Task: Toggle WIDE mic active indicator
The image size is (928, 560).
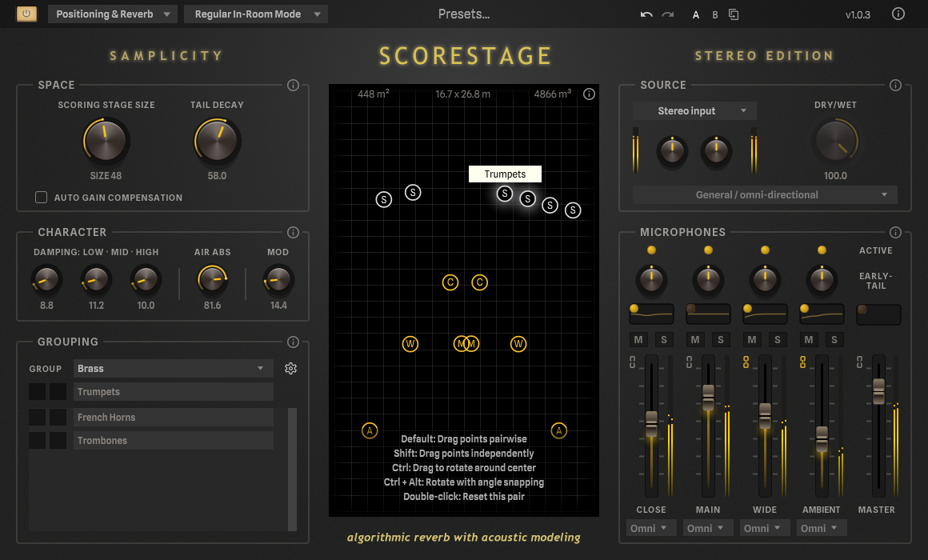Action: click(x=765, y=250)
